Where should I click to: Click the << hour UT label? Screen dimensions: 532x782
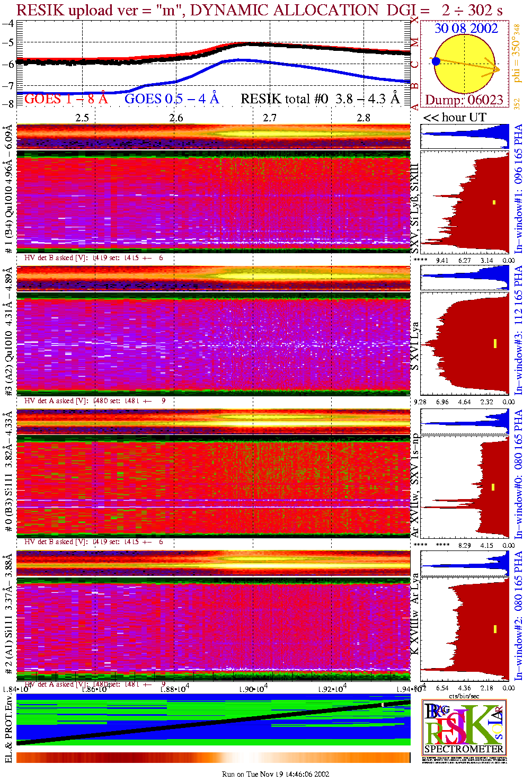click(x=454, y=118)
